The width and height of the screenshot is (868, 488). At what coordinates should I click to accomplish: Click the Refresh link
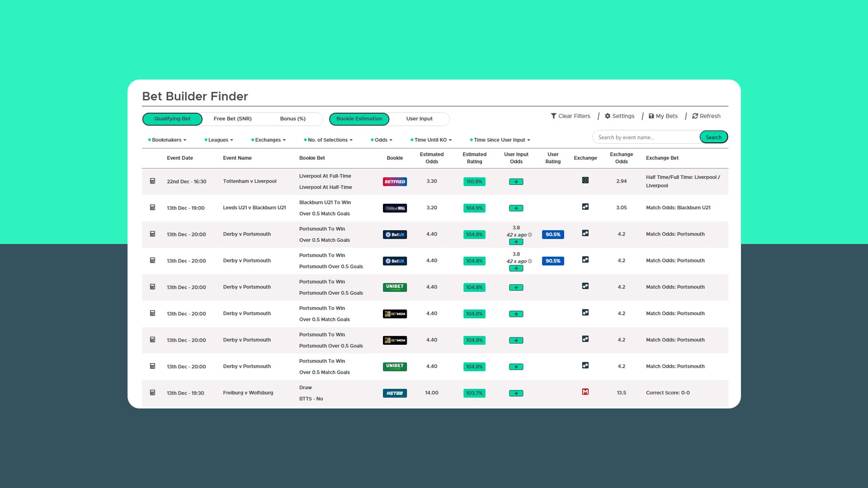coord(706,116)
